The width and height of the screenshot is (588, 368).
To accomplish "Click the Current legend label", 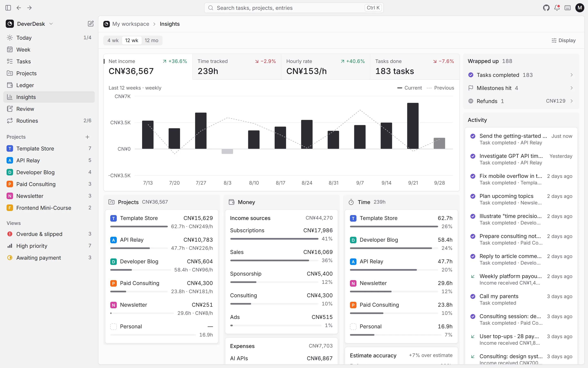I will (413, 88).
